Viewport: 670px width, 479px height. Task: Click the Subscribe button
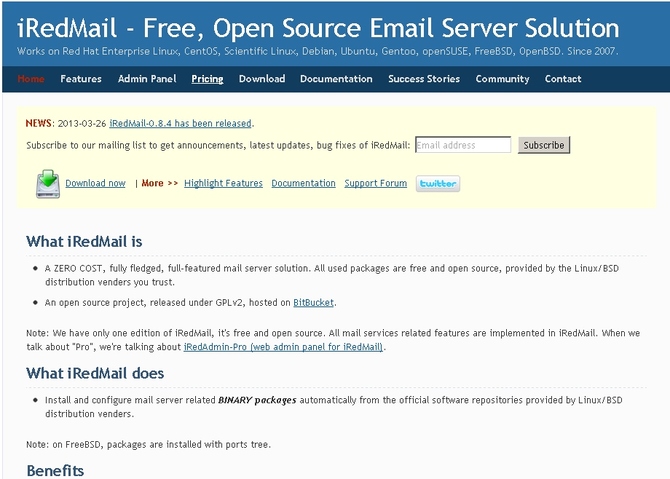click(544, 145)
